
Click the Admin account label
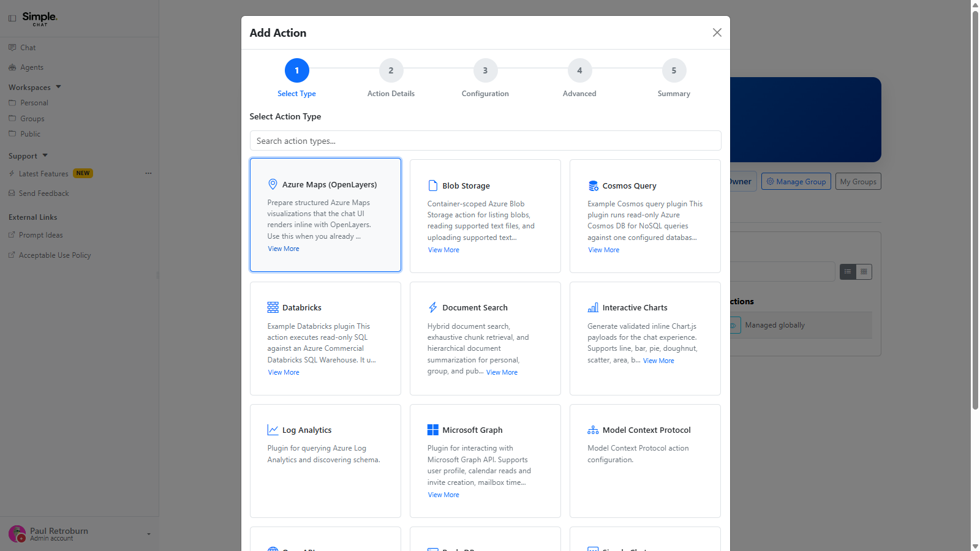click(51, 539)
